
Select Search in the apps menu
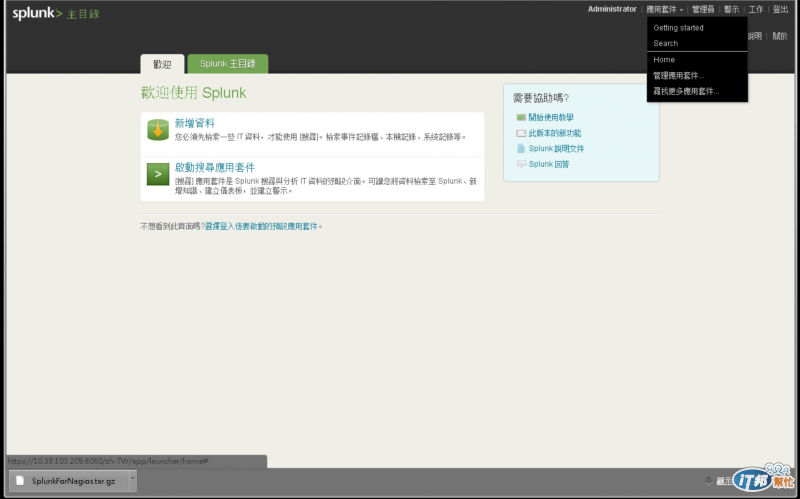tap(665, 43)
